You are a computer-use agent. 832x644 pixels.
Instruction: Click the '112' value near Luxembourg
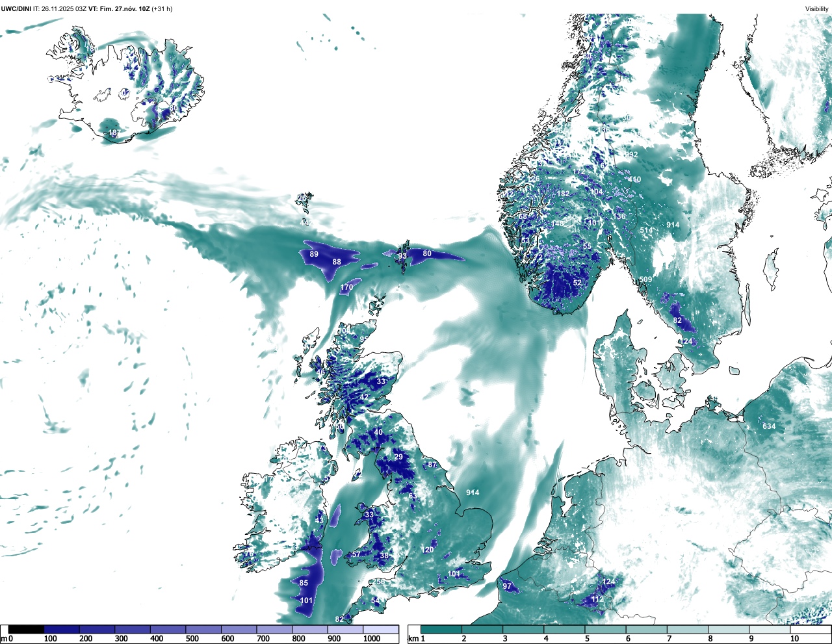[597, 599]
